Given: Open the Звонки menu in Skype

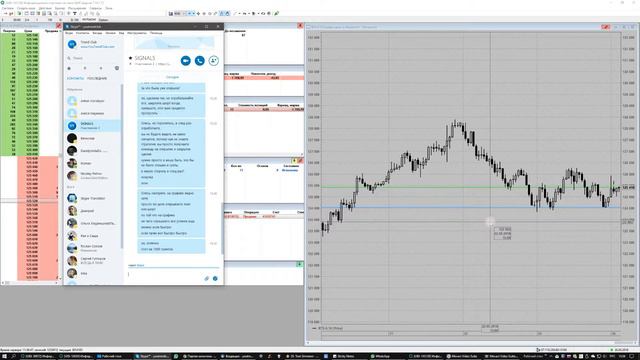Looking at the screenshot, I should pos(111,33).
